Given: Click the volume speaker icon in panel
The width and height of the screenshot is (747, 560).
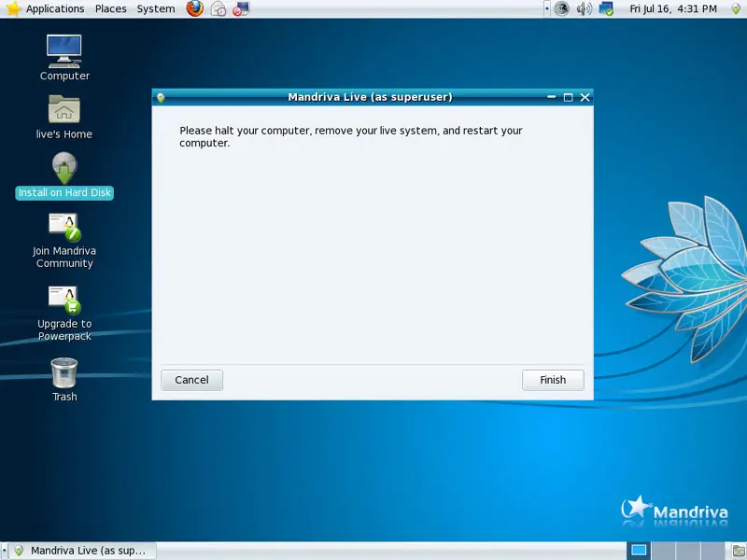Looking at the screenshot, I should point(585,8).
